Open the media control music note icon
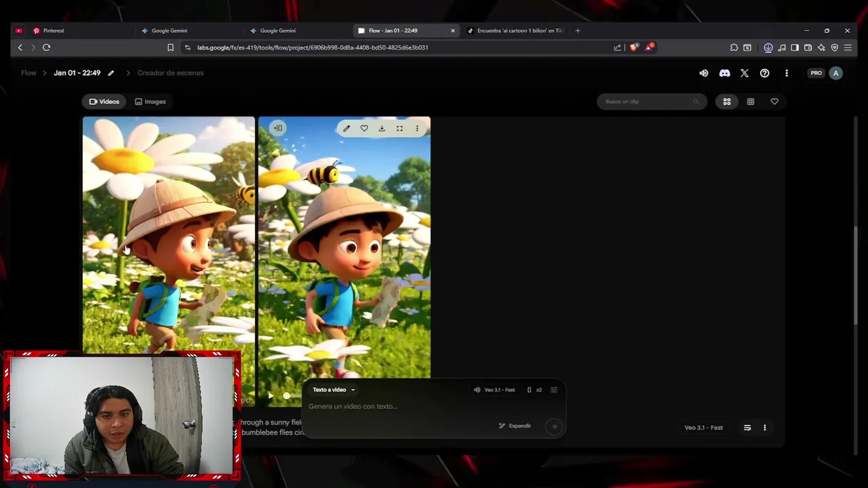Screen dimensions: 868x488 click(782, 47)
